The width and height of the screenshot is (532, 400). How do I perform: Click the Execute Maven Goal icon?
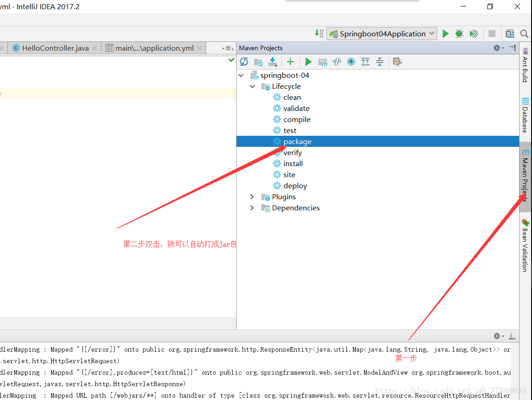(323, 62)
